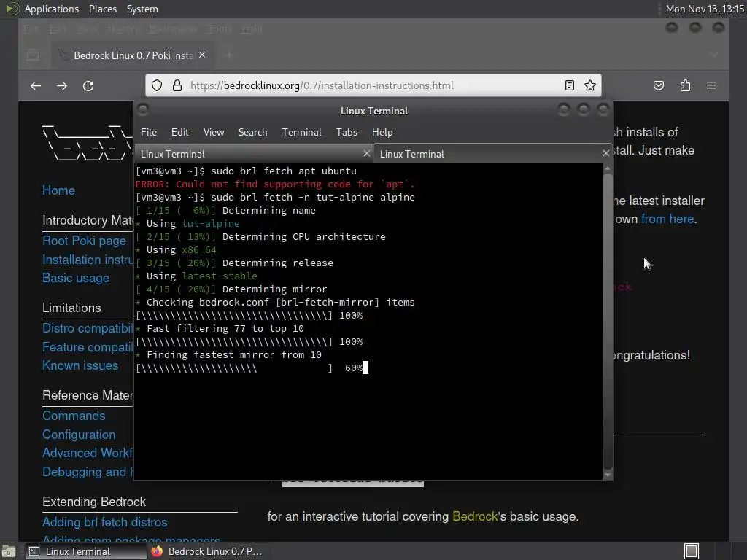Open the Commands reference link

click(74, 416)
